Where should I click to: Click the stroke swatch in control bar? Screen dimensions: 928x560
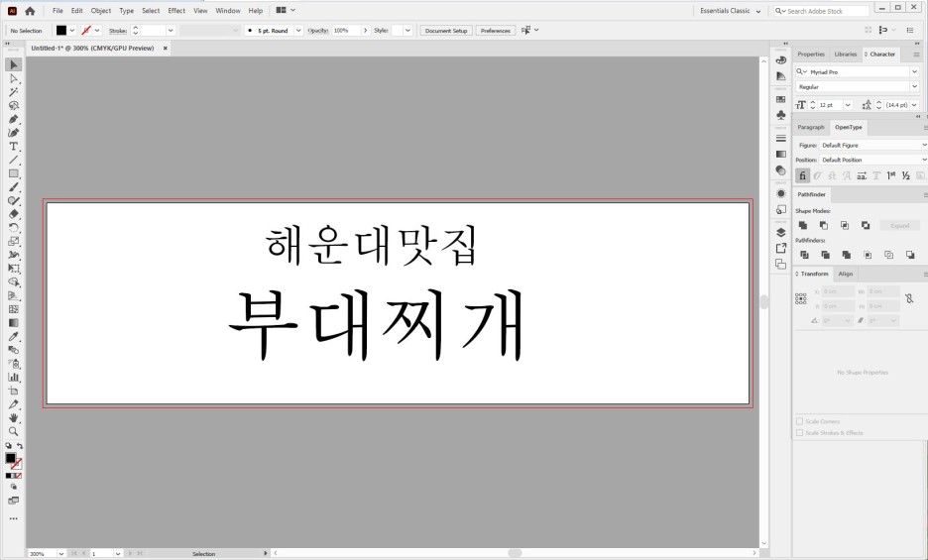(86, 30)
